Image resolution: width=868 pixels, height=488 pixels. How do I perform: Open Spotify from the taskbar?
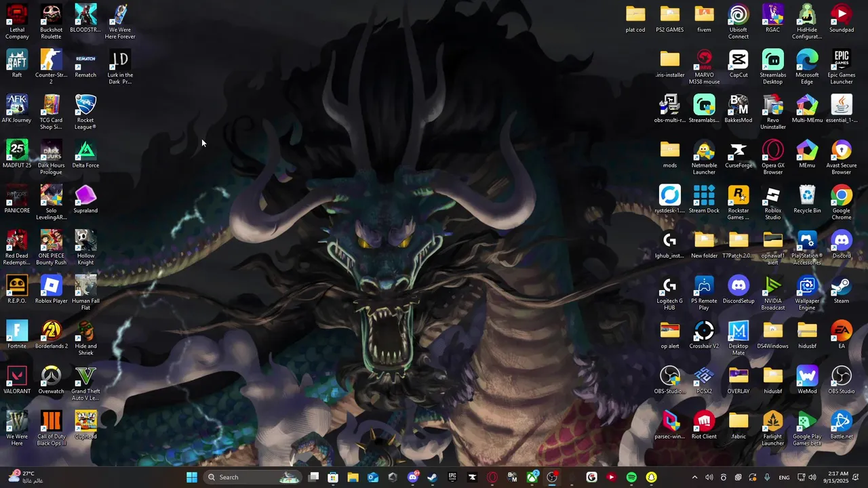(x=631, y=477)
